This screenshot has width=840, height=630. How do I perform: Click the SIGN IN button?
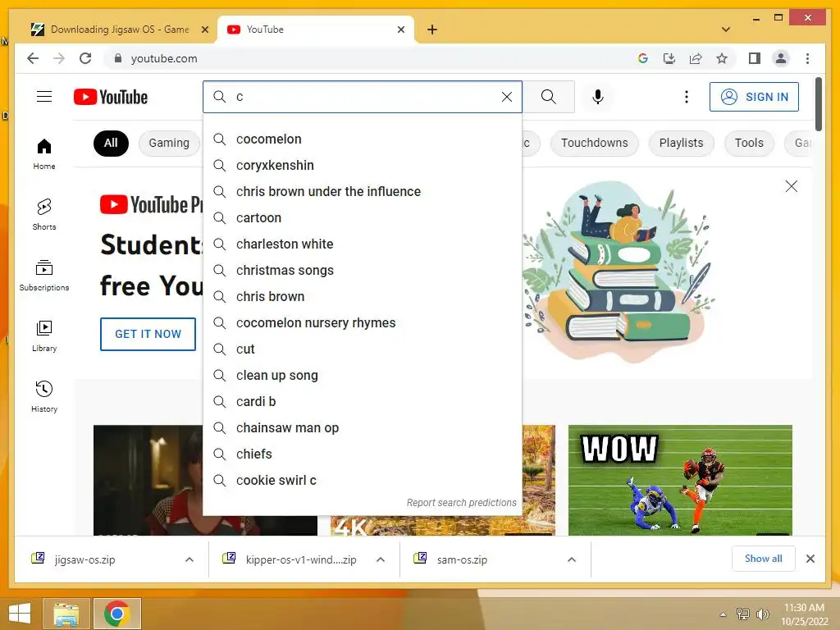pos(754,97)
